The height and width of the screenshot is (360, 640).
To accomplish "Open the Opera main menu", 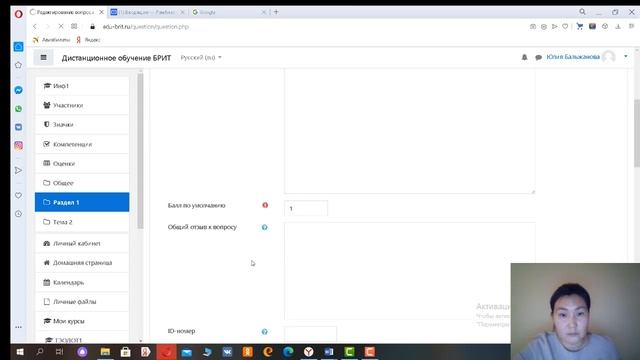I will pyautogui.click(x=18, y=14).
